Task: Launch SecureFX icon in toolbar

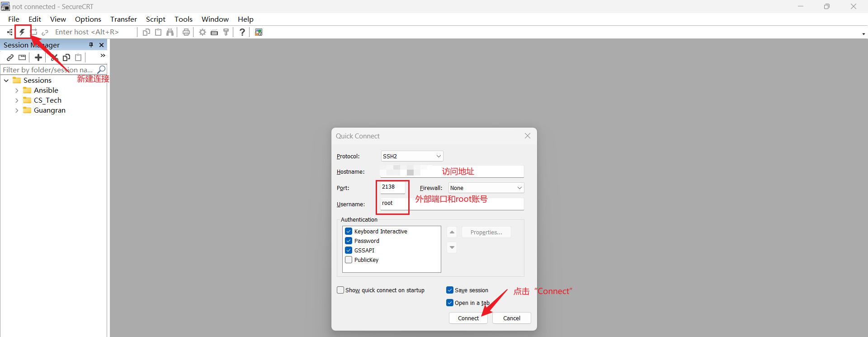Action: pyautogui.click(x=259, y=32)
